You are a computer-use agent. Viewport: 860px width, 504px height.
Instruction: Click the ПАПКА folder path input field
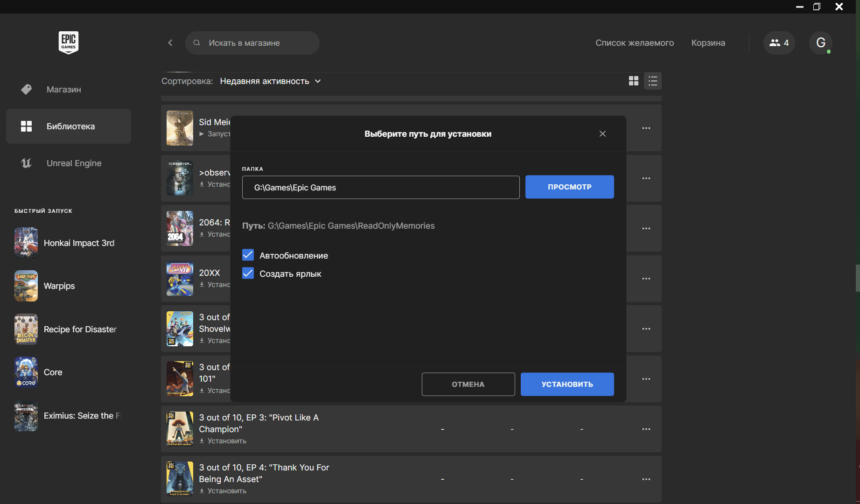(x=381, y=188)
